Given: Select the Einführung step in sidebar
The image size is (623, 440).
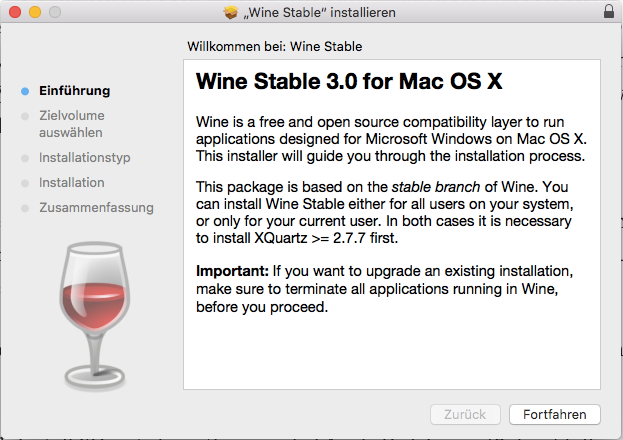Looking at the screenshot, I should pos(74,91).
